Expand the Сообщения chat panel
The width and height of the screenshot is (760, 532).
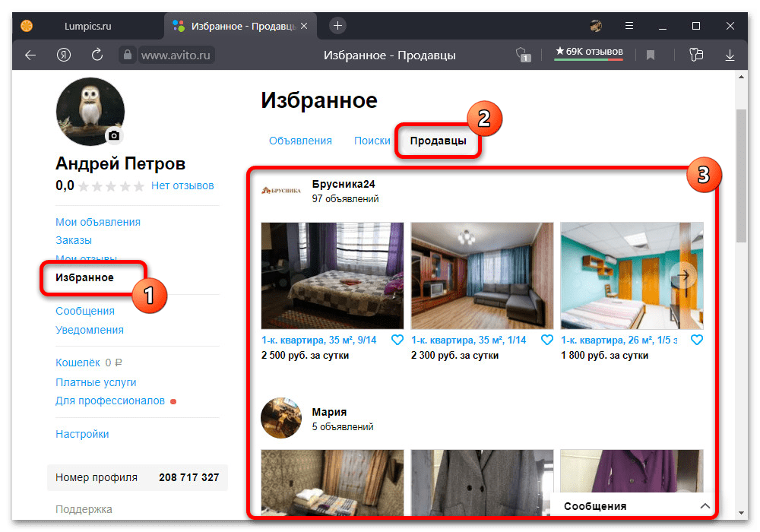pyautogui.click(x=705, y=506)
